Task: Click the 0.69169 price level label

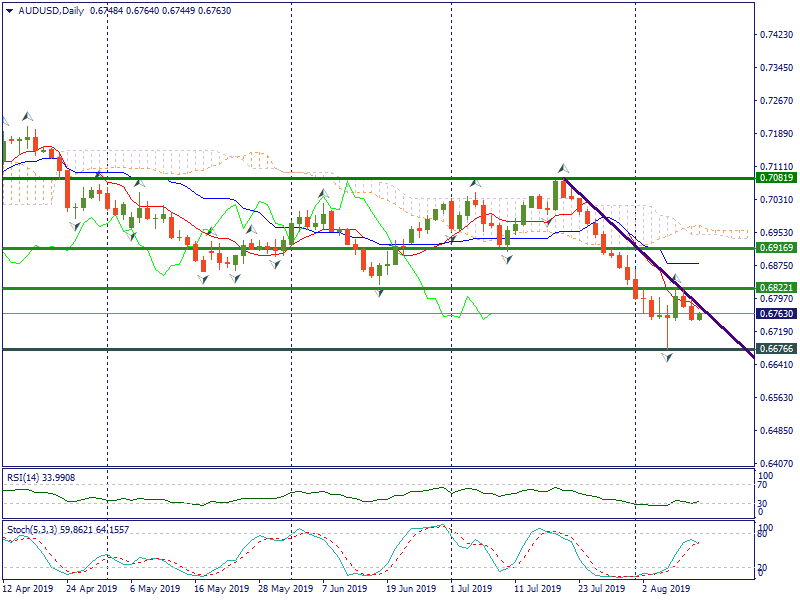Action: 776,247
